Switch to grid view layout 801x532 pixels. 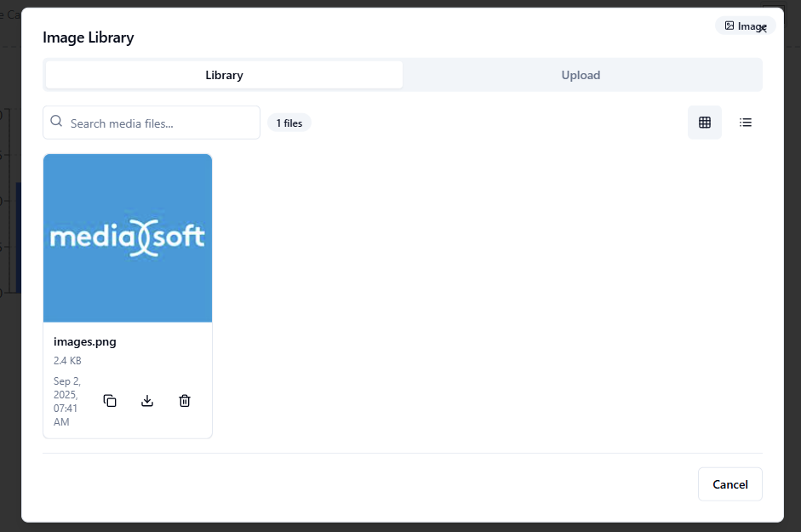(x=704, y=123)
